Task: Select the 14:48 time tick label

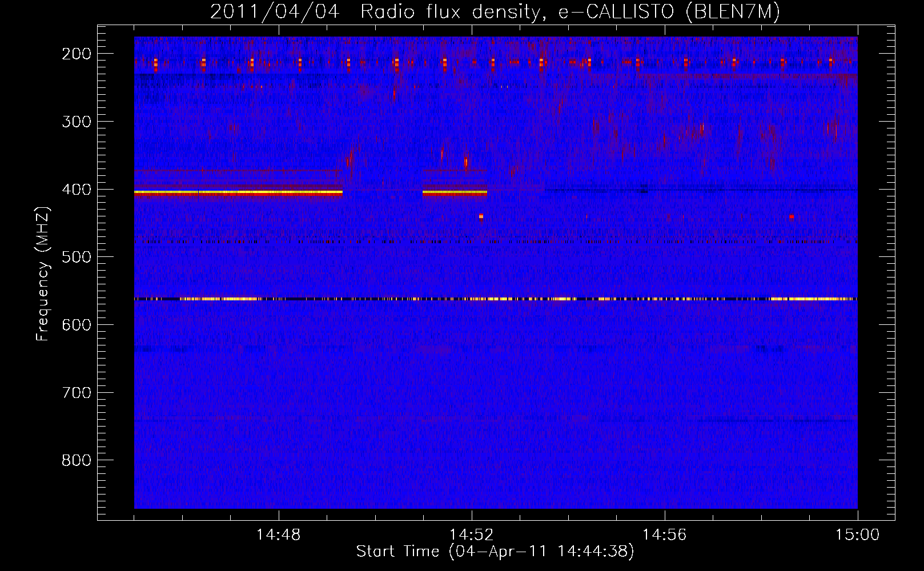Action: pos(279,535)
